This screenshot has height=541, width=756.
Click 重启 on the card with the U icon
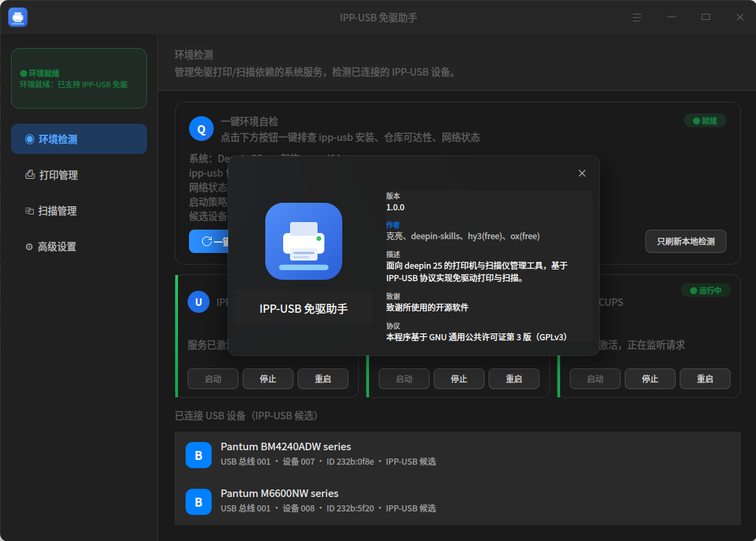click(x=323, y=379)
